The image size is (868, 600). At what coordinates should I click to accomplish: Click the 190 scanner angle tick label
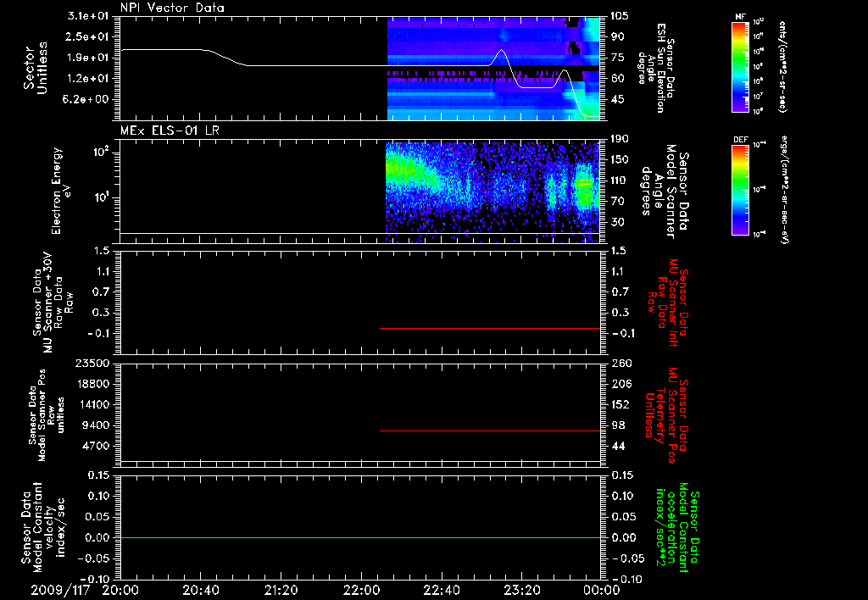tap(620, 139)
